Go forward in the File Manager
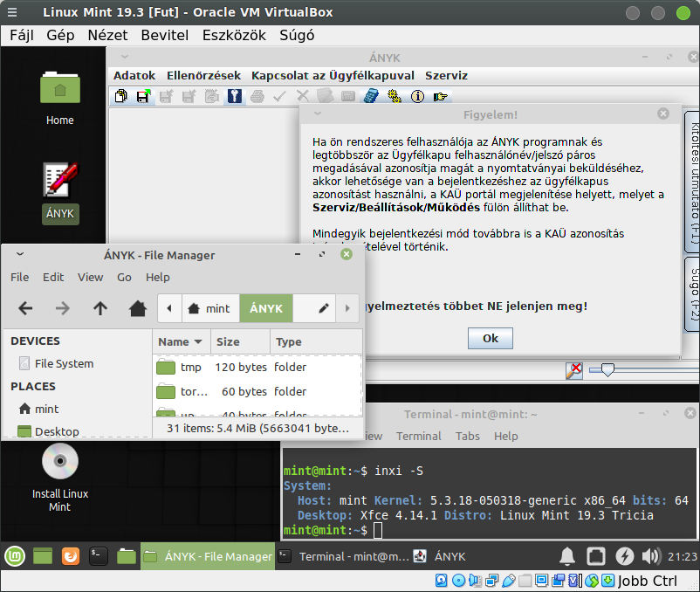The width and height of the screenshot is (700, 592). (x=63, y=308)
